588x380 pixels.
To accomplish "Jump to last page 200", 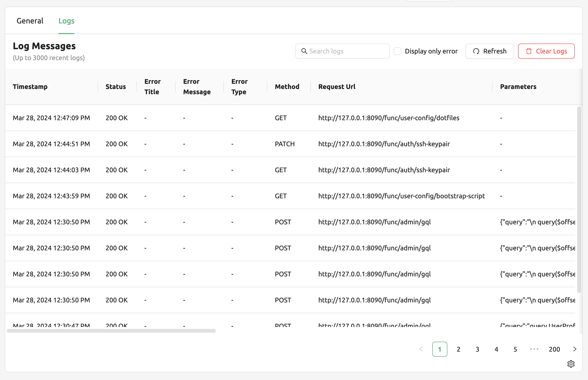I will (x=554, y=349).
